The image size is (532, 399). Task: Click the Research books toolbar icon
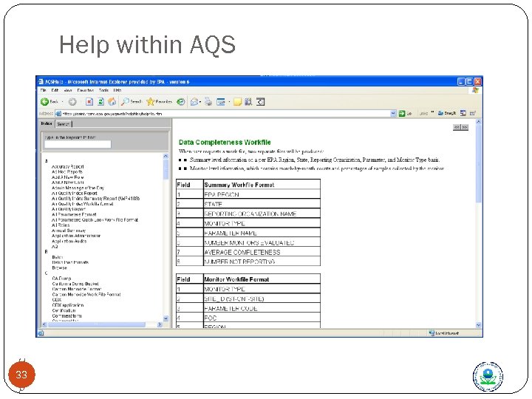pyautogui.click(x=248, y=101)
